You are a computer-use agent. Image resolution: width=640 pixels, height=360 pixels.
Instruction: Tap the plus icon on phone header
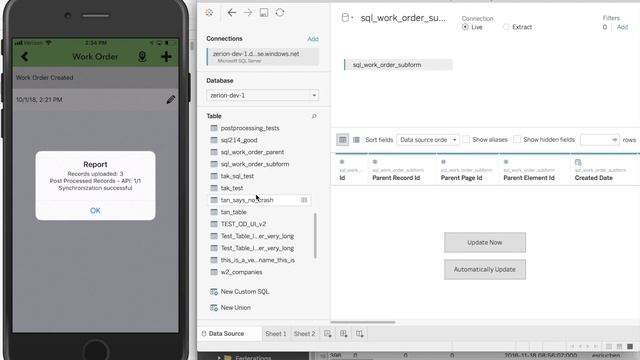click(x=166, y=57)
